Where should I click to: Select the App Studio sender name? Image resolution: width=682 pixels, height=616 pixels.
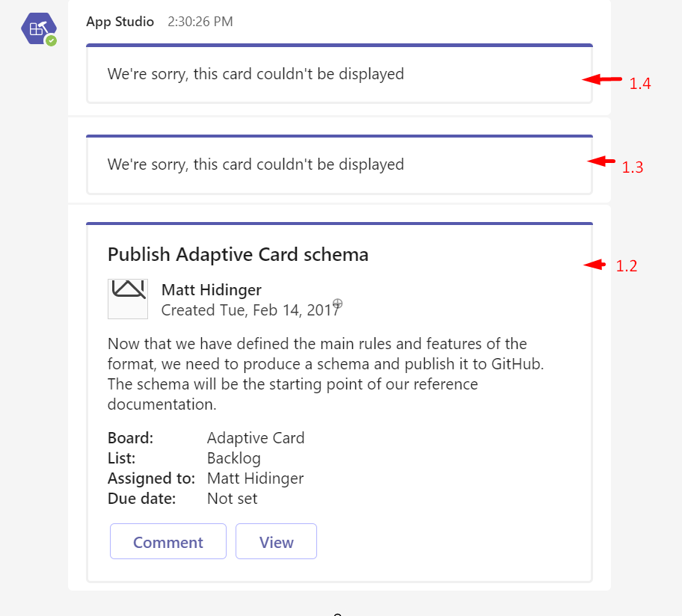coord(120,22)
